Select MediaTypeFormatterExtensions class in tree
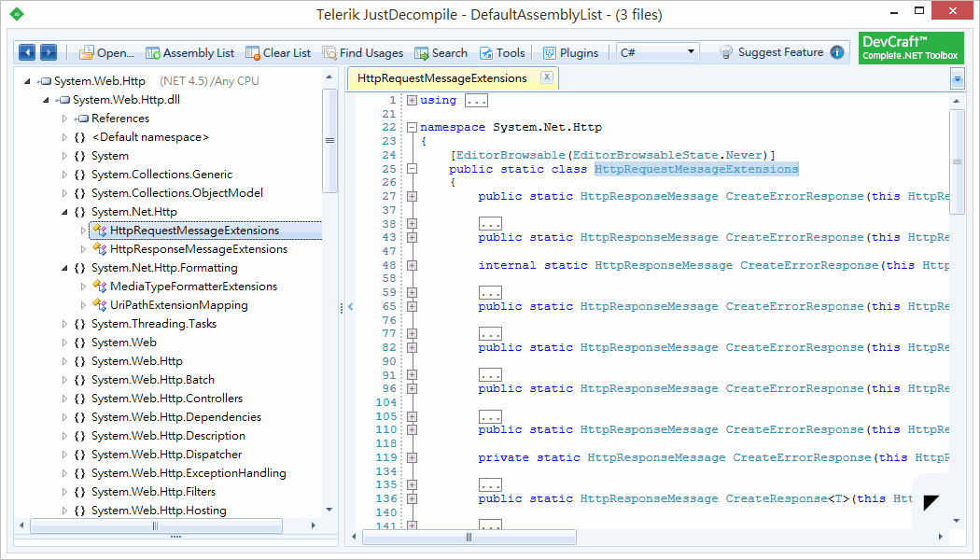This screenshot has height=560, width=980. tap(194, 287)
